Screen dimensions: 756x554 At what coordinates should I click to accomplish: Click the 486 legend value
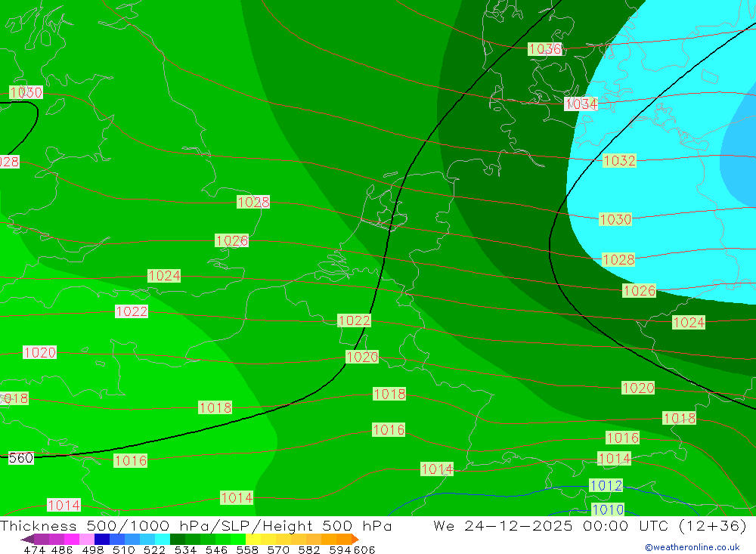click(x=62, y=549)
